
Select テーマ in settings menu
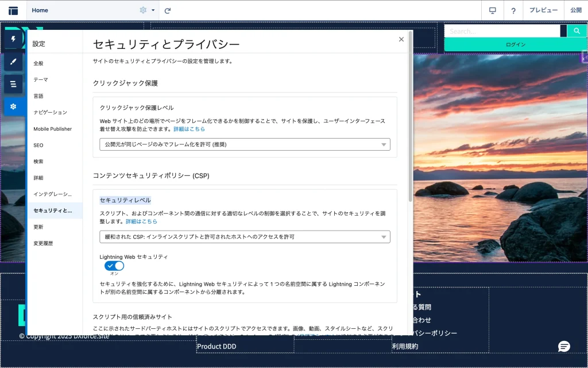click(x=41, y=79)
